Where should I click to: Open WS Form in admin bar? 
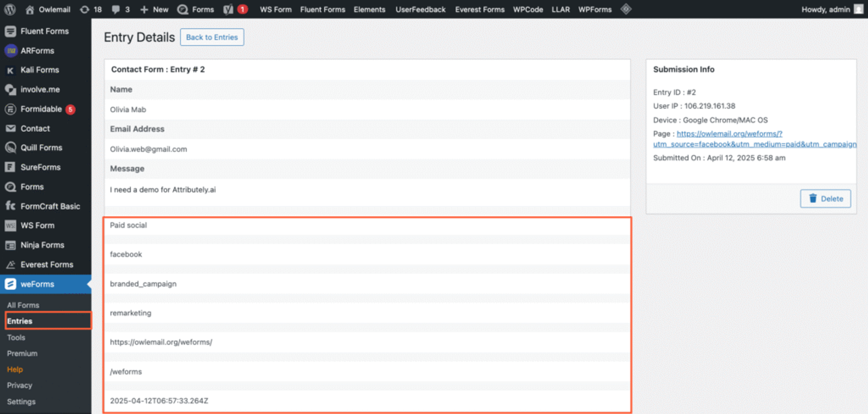point(276,9)
